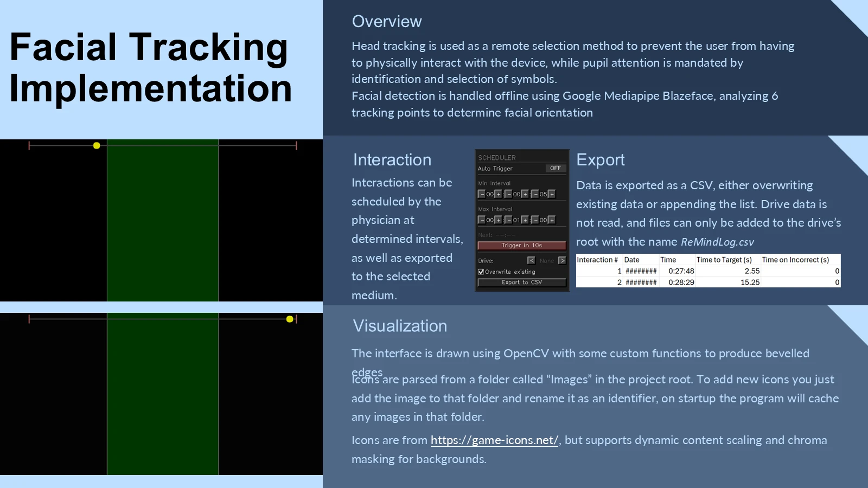
Task: Select next Drive with right arrow
Action: (562, 260)
